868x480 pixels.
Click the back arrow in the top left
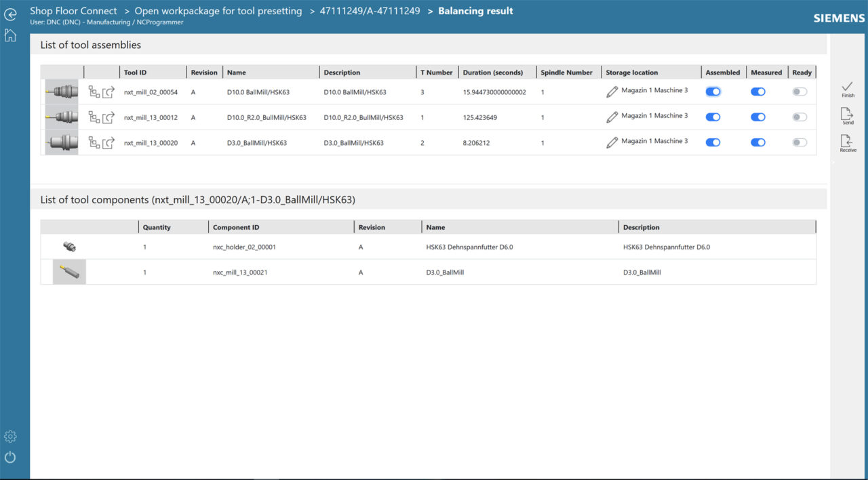pos(9,14)
